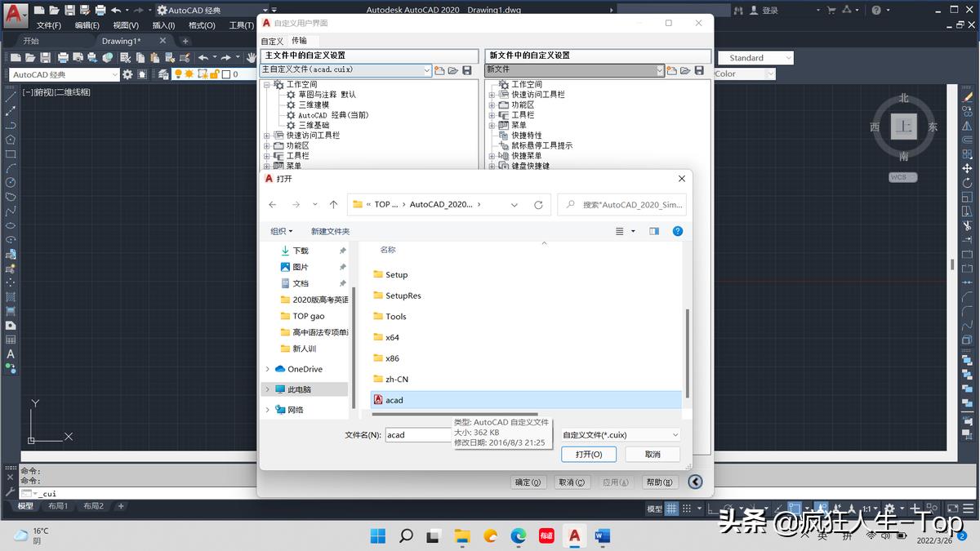Expand OneDrive in navigation pane

pos(268,369)
